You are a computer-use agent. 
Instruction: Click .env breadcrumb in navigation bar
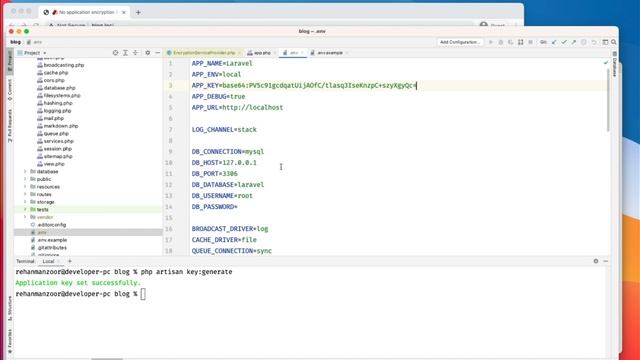click(x=35, y=42)
